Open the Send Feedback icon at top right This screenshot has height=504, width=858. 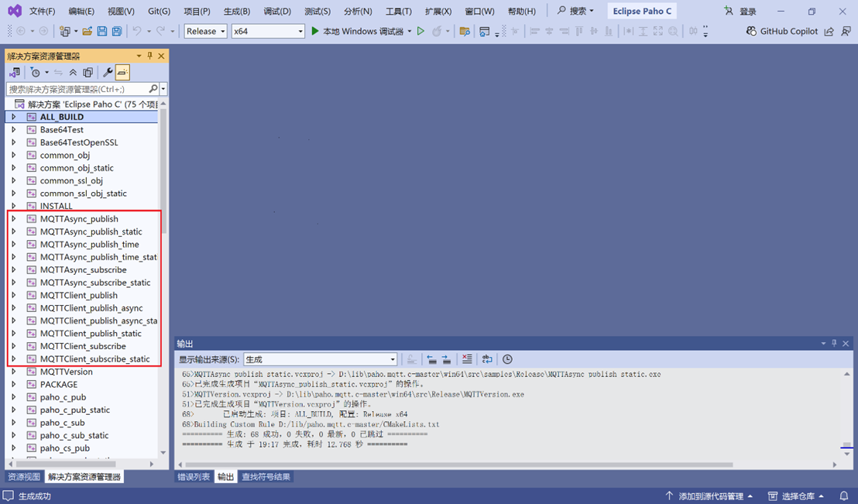pyautogui.click(x=846, y=31)
